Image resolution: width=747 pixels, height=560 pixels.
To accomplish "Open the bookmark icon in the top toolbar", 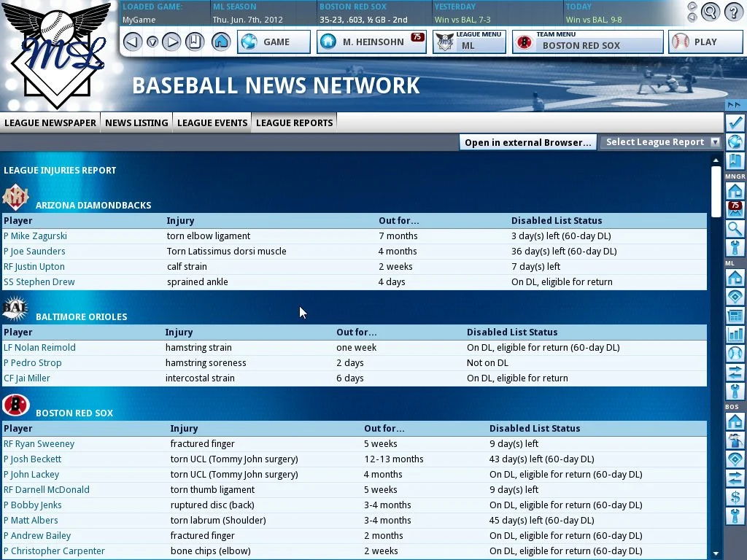I will pyautogui.click(x=194, y=42).
